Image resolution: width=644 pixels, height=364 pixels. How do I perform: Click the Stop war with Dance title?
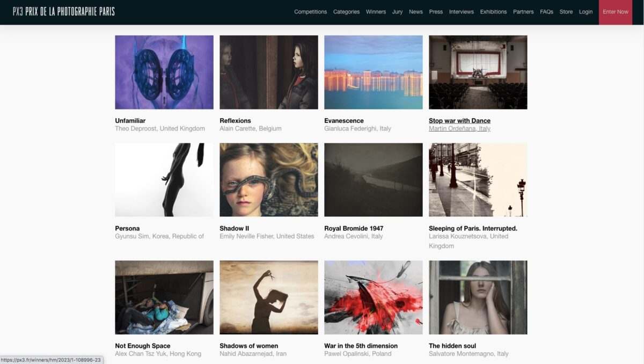[459, 121]
